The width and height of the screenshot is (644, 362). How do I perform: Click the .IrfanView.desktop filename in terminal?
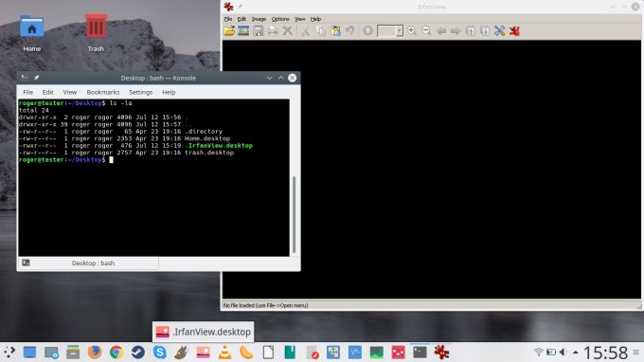coord(219,145)
